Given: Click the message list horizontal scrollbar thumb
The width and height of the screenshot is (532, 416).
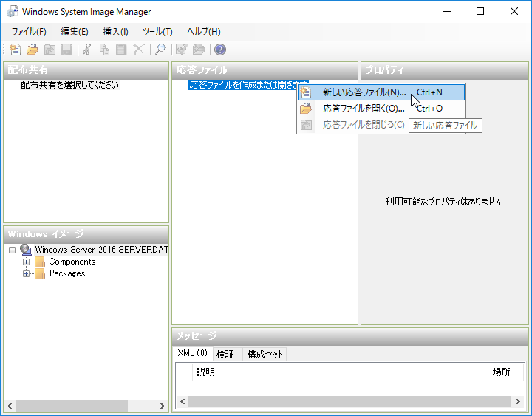Looking at the screenshot, I should 349,402.
